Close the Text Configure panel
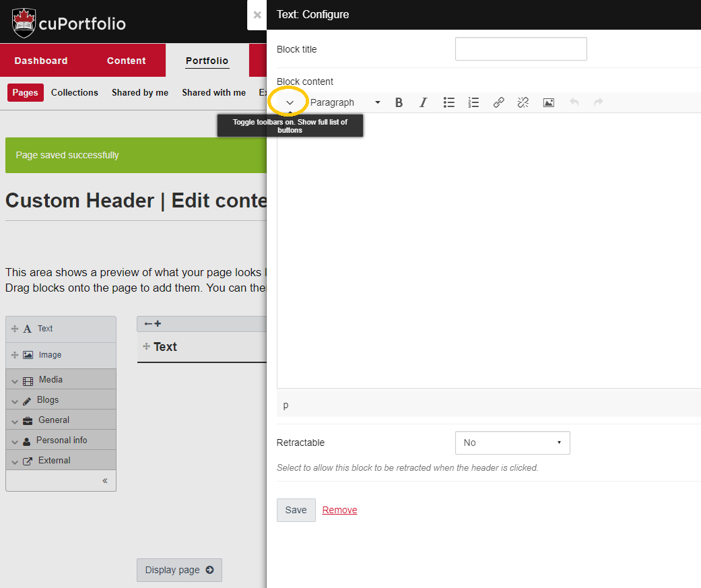 click(257, 15)
